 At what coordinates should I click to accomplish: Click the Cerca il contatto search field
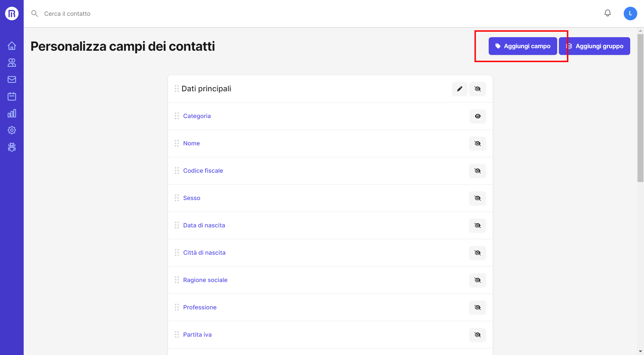point(169,14)
